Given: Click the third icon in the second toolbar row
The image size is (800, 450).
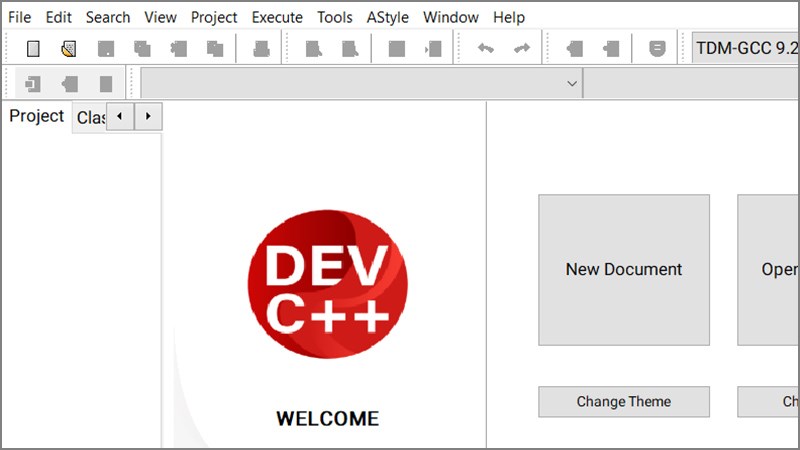Looking at the screenshot, I should tap(106, 84).
